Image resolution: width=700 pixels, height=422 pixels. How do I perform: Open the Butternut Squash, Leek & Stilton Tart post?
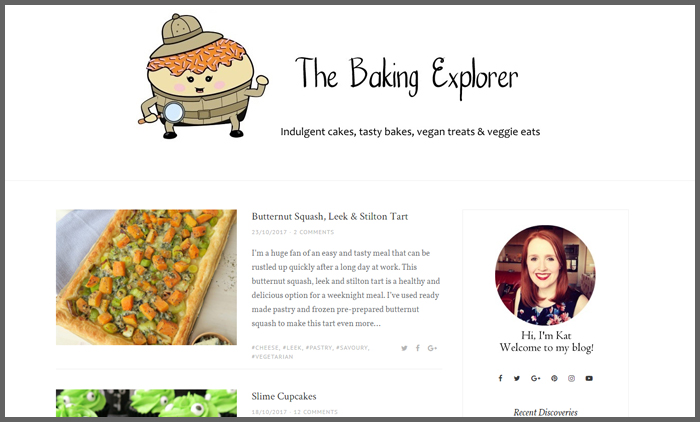point(329,217)
